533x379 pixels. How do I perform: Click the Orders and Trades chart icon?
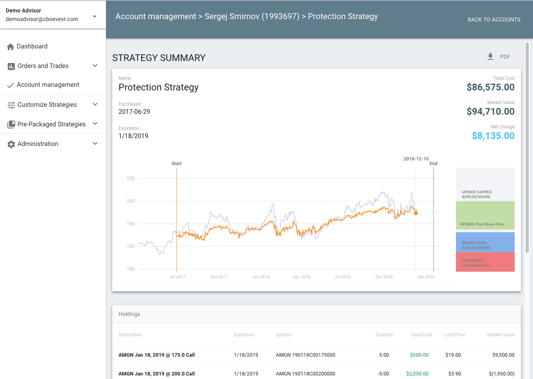click(11, 66)
